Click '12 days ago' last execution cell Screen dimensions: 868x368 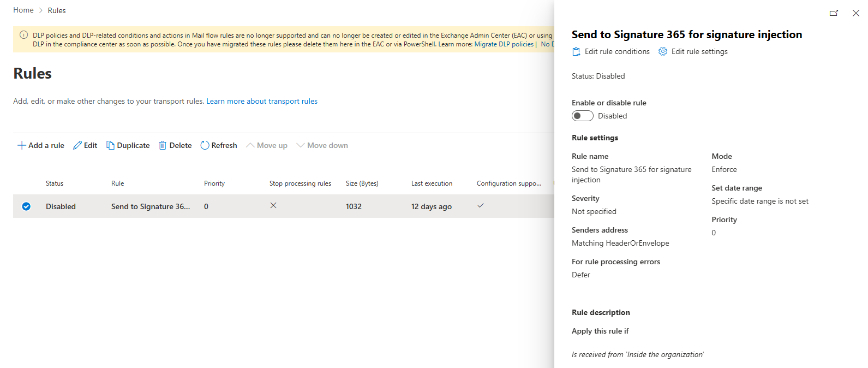[x=432, y=206]
